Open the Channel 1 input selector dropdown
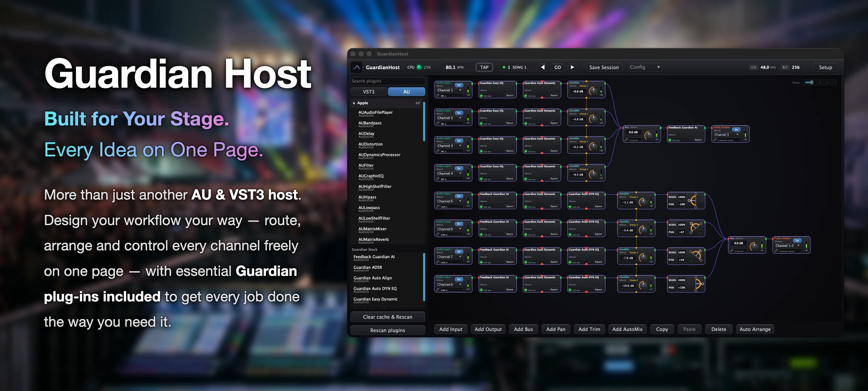 (450, 91)
